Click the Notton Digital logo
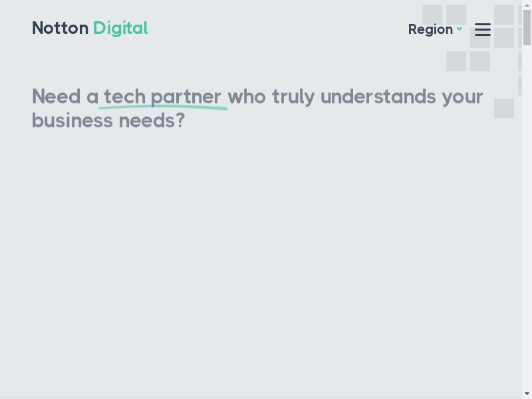 tap(90, 28)
